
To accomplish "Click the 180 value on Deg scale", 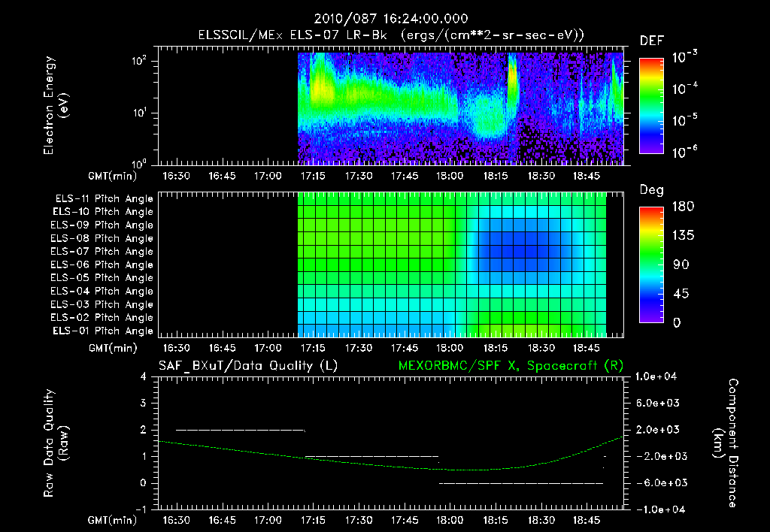I will [683, 207].
